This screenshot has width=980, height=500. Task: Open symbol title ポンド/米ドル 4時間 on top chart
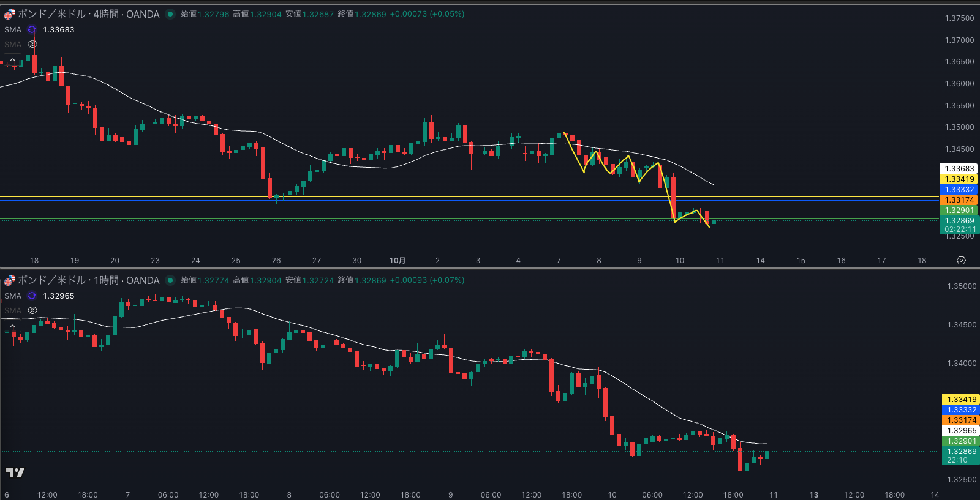[88, 14]
